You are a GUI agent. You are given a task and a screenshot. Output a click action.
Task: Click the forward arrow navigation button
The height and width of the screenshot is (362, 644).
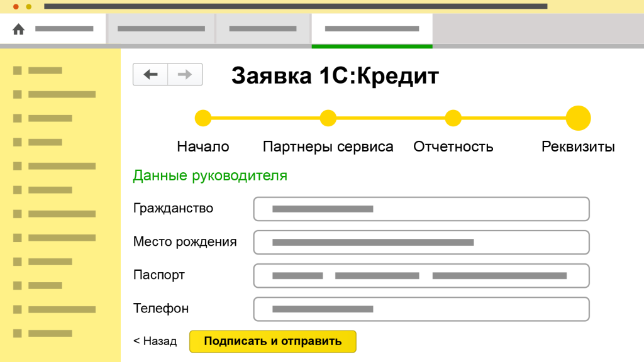point(185,74)
